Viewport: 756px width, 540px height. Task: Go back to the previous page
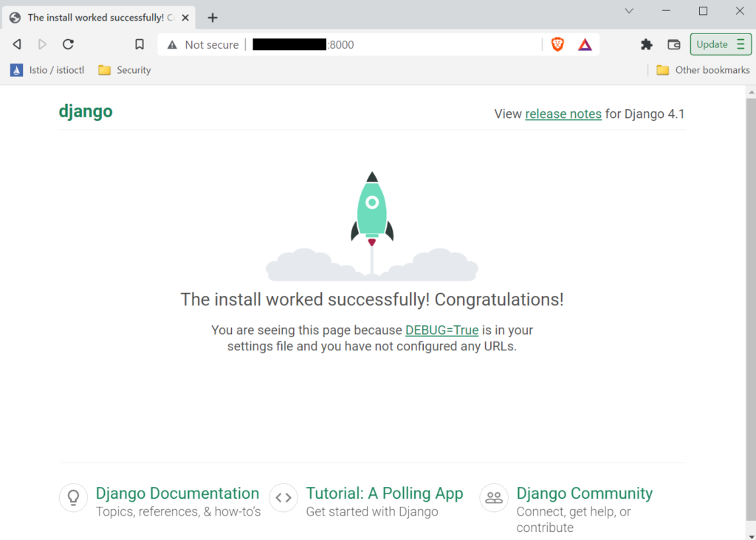(x=16, y=44)
